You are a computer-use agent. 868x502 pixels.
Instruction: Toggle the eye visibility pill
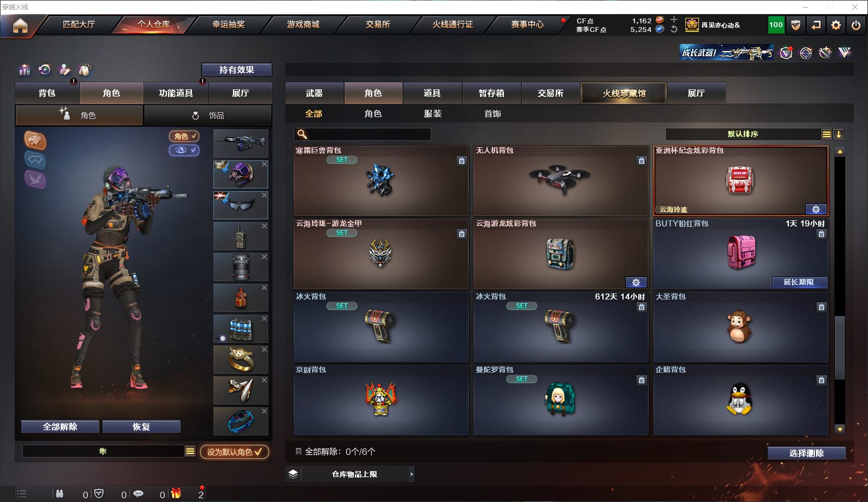[x=184, y=150]
